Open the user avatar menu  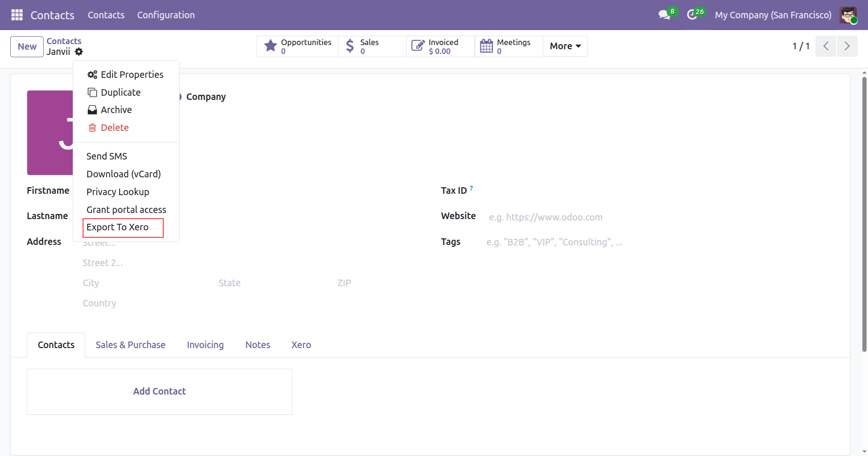848,15
